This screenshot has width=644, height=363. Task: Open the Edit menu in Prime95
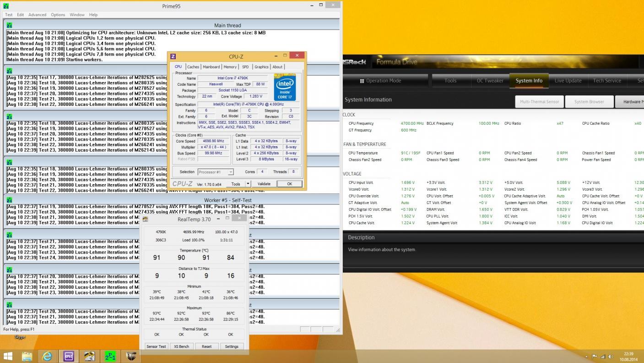[21, 15]
